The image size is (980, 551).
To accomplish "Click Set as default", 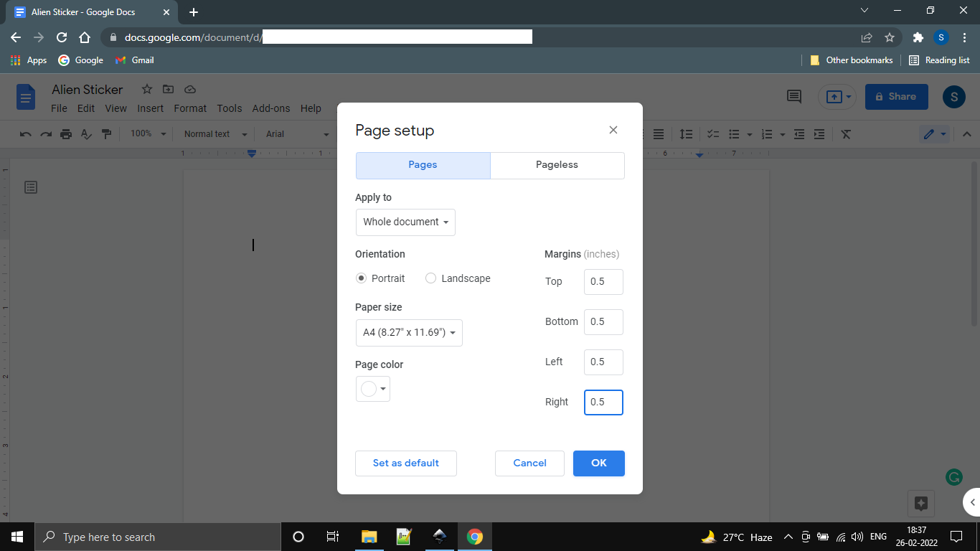I will click(x=405, y=463).
